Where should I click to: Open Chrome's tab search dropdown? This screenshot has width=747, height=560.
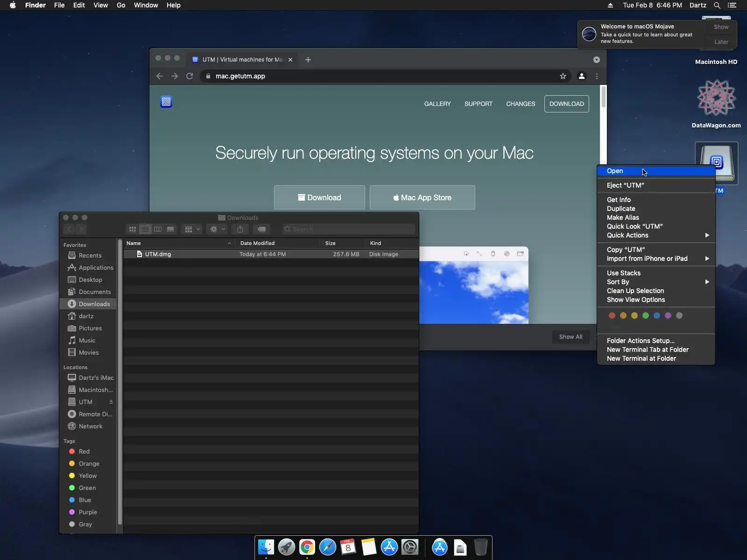[x=597, y=60]
